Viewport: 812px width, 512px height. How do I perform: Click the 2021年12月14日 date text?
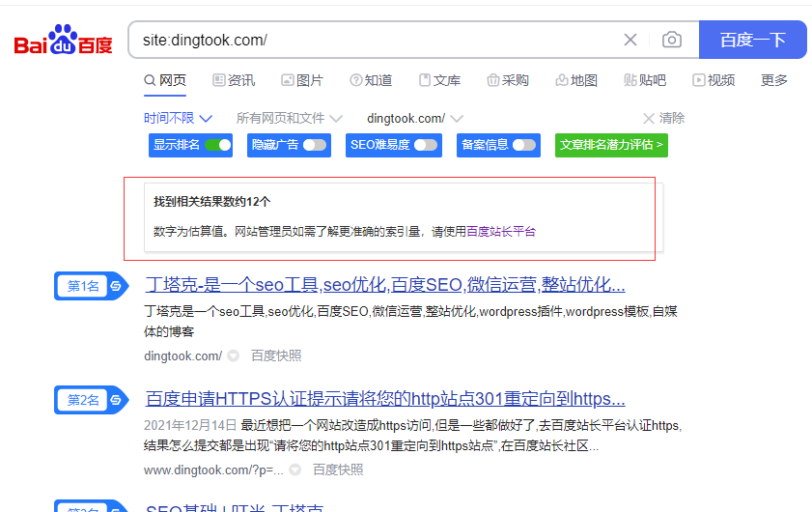point(190,425)
